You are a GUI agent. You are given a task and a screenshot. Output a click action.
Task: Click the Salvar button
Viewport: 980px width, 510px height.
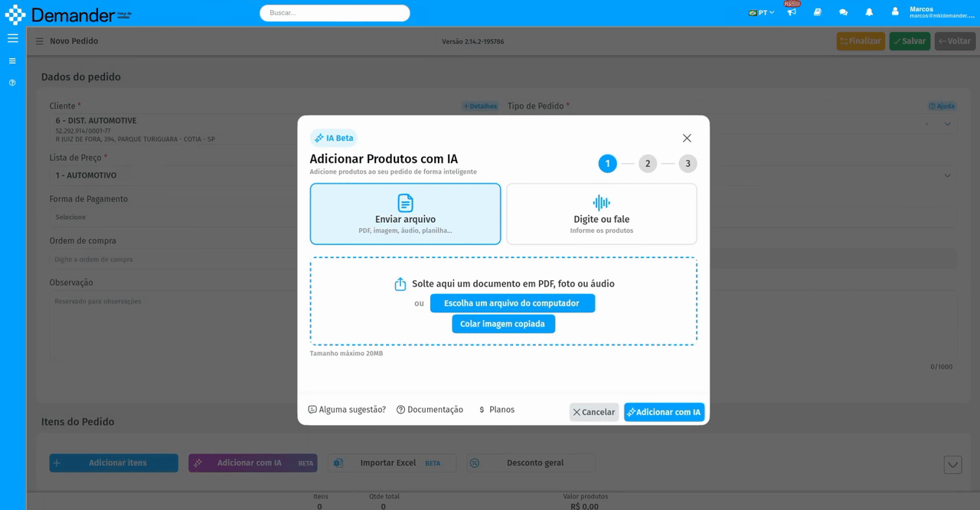click(910, 41)
